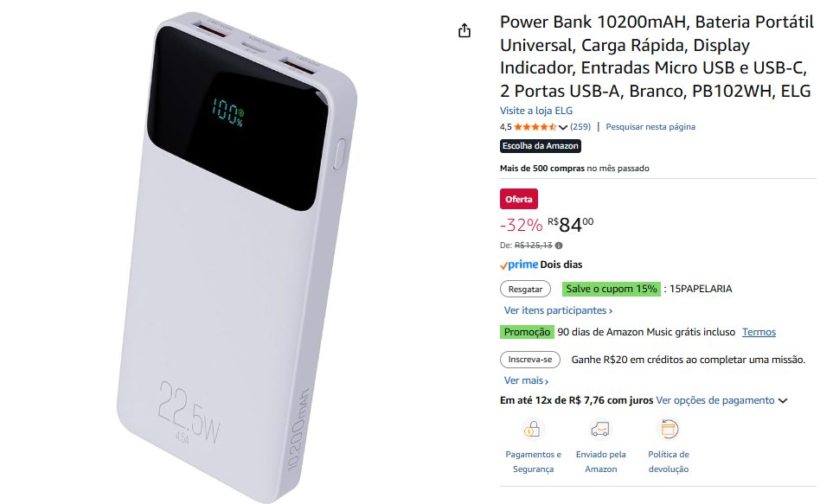This screenshot has width=833, height=504.
Task: Click the Escolha da Amazon badge
Action: [541, 146]
